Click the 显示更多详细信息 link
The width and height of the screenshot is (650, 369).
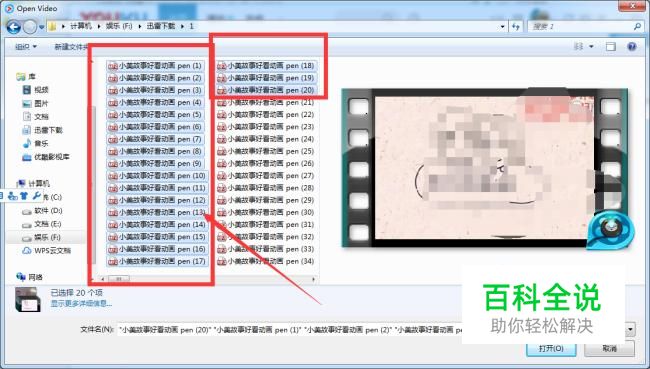81,304
